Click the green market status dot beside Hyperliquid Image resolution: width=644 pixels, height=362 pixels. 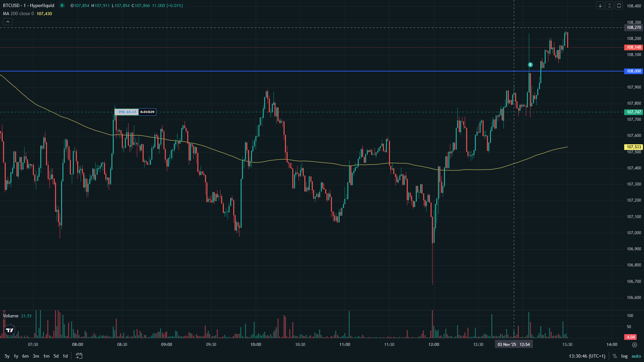point(62,5)
